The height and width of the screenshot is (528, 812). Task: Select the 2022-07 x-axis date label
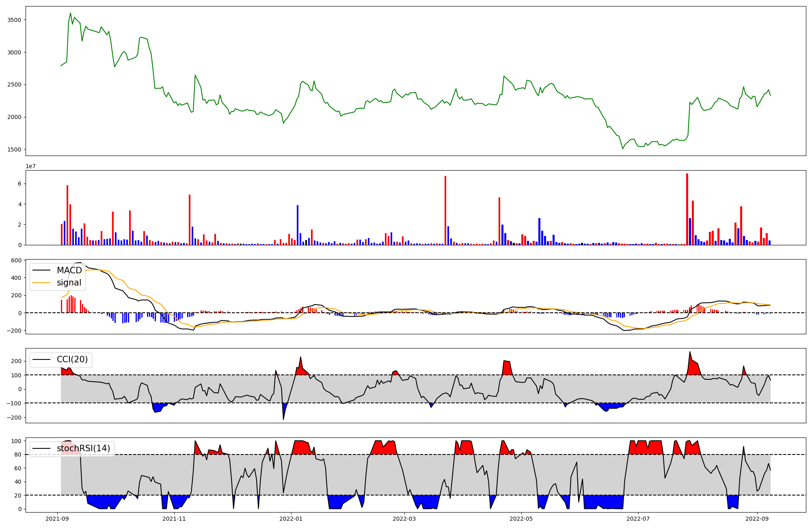(638, 518)
